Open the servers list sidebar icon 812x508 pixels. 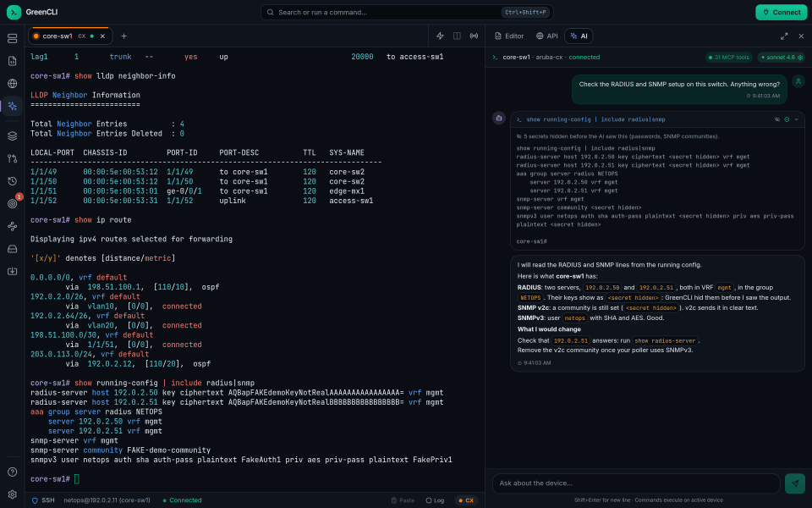tap(13, 38)
